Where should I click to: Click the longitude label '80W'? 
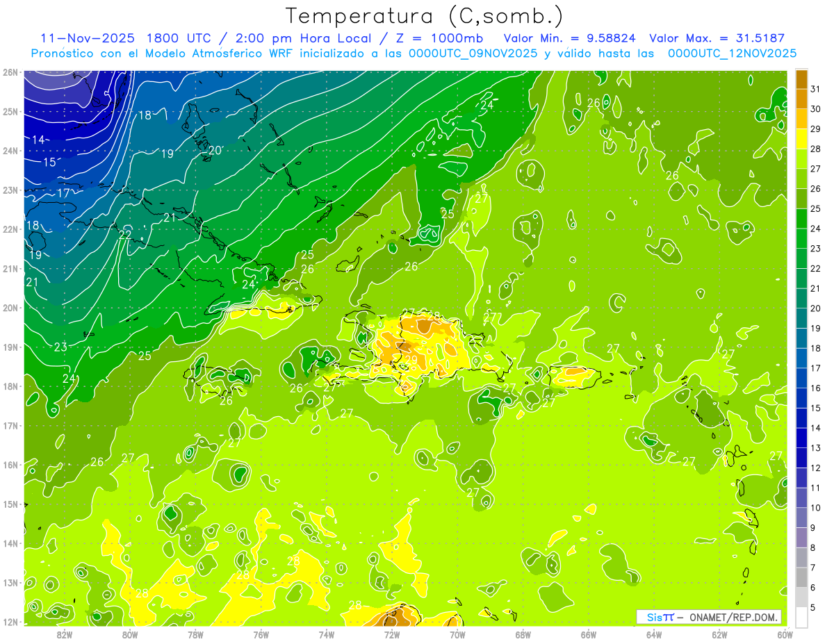[x=130, y=634]
